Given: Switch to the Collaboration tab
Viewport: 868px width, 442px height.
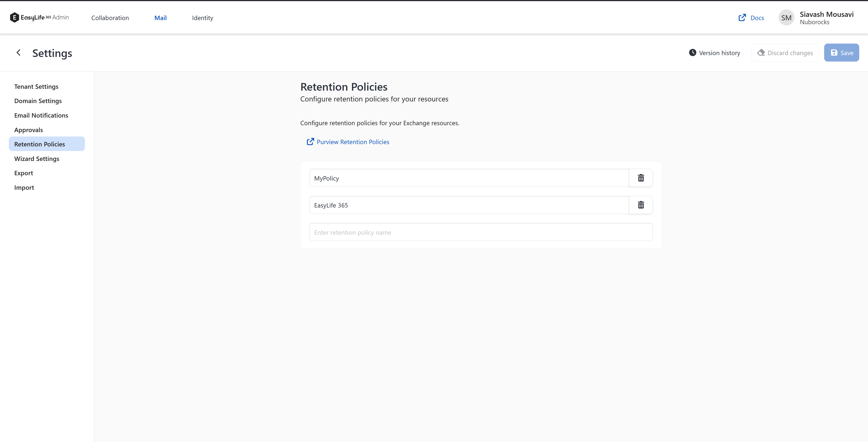Looking at the screenshot, I should click(110, 18).
